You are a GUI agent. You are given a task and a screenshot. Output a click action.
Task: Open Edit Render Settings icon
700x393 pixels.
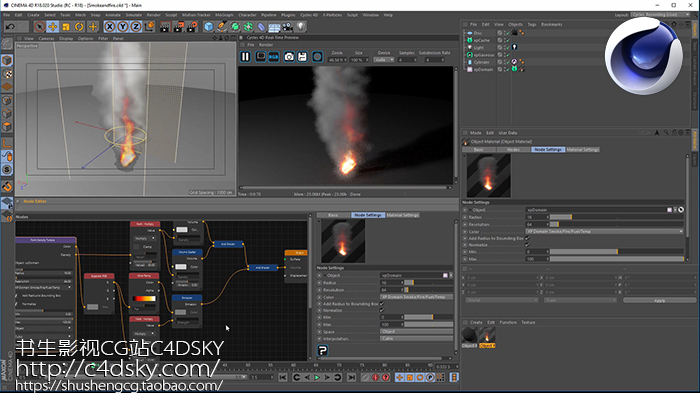tap(192, 27)
